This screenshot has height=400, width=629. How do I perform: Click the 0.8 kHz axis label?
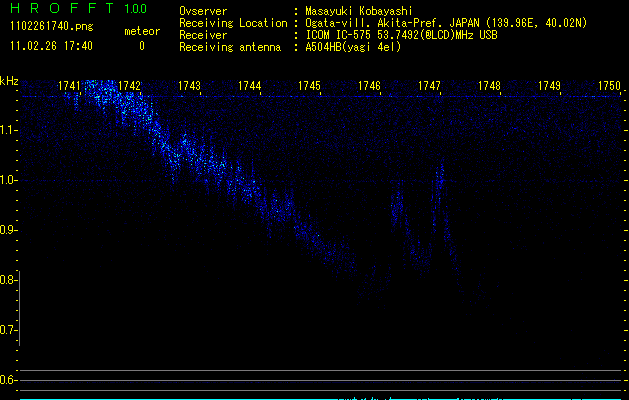tap(8, 280)
